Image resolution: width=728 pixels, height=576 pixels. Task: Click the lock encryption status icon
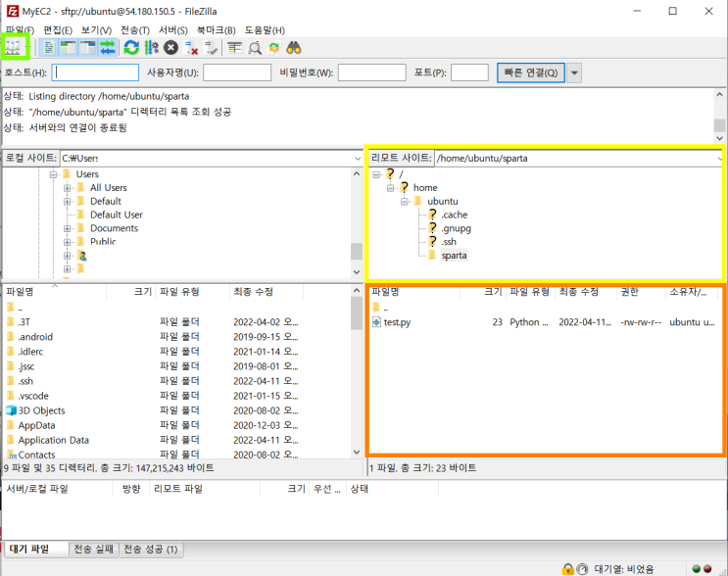[x=567, y=568]
